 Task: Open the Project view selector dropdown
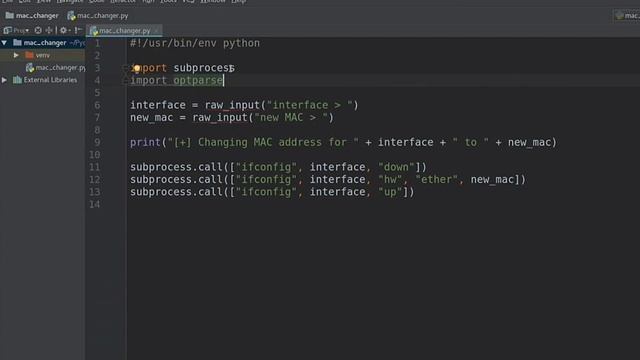(x=16, y=30)
